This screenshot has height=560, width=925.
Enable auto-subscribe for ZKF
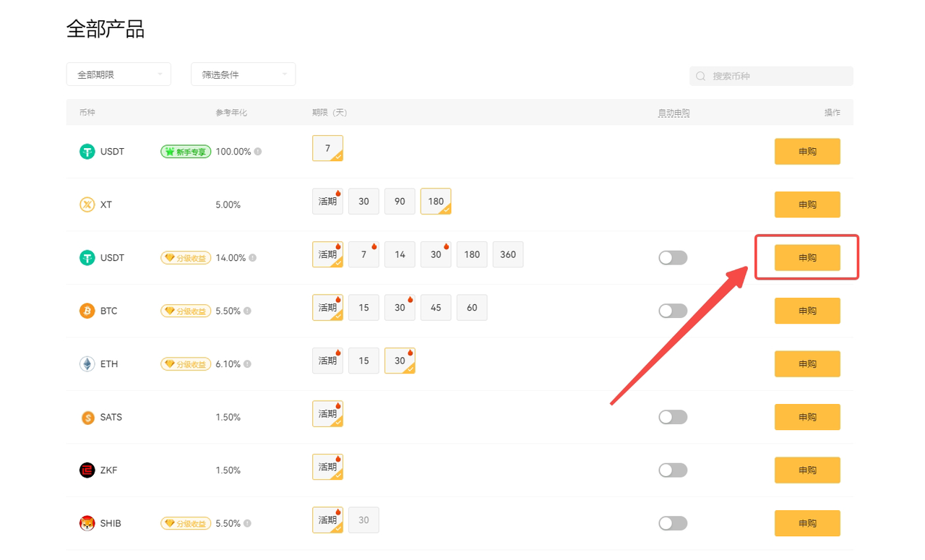point(673,470)
